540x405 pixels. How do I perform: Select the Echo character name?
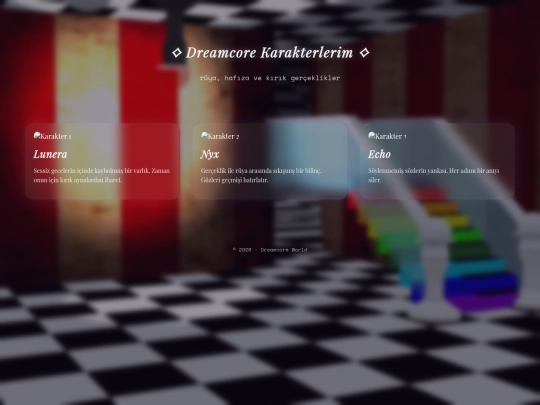[x=379, y=154]
